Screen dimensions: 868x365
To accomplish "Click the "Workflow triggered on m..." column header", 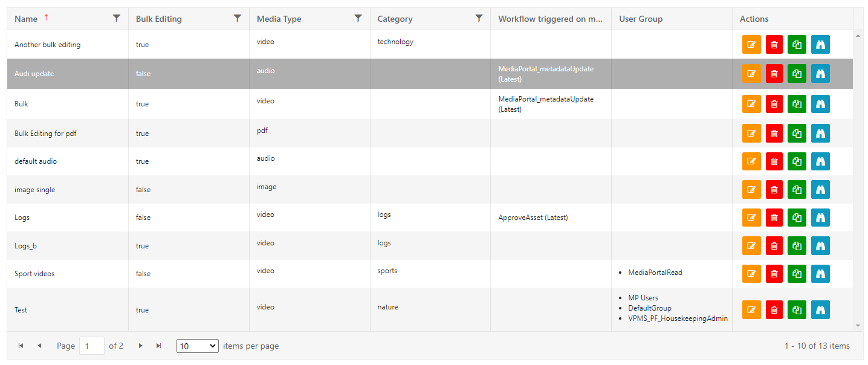I will coord(543,19).
